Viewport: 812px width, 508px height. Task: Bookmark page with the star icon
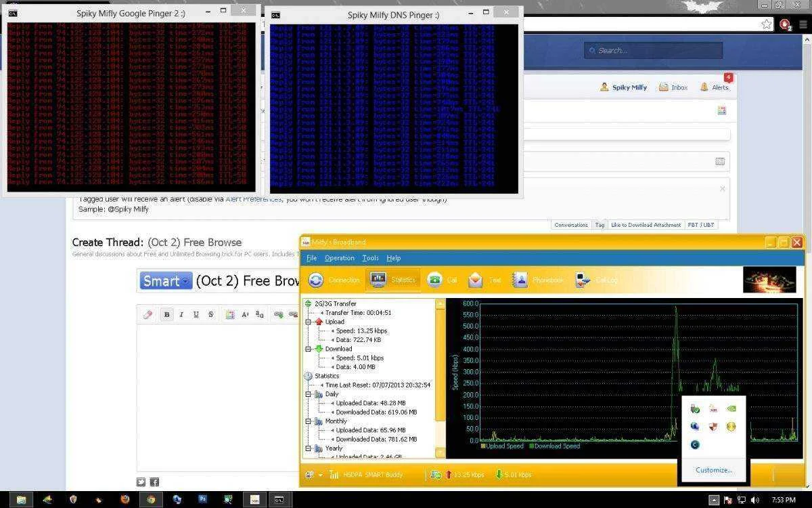click(766, 24)
